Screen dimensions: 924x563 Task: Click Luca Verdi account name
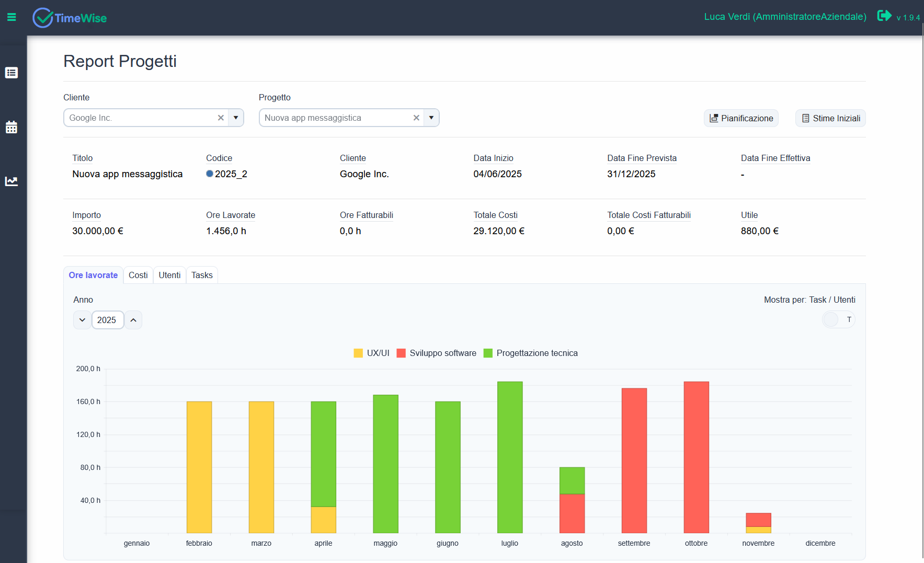pos(785,16)
